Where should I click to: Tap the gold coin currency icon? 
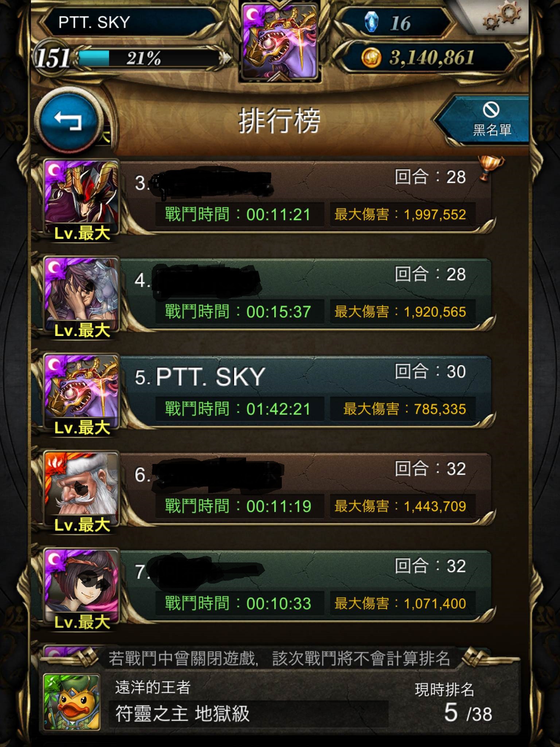tap(371, 58)
